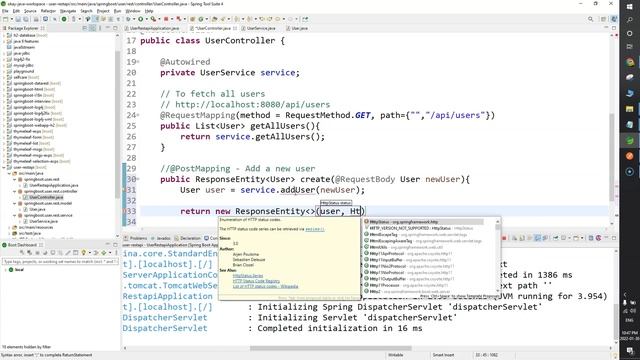Click the console horizontal scrollbar
This screenshot has width=640, height=360.
click(x=331, y=348)
